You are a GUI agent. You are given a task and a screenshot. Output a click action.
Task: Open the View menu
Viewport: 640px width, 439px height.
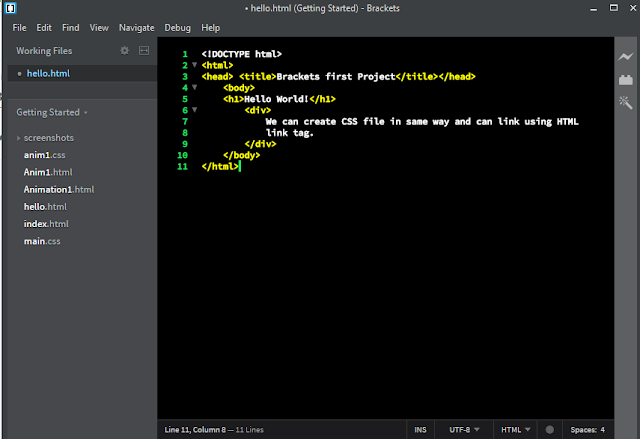[x=99, y=28]
